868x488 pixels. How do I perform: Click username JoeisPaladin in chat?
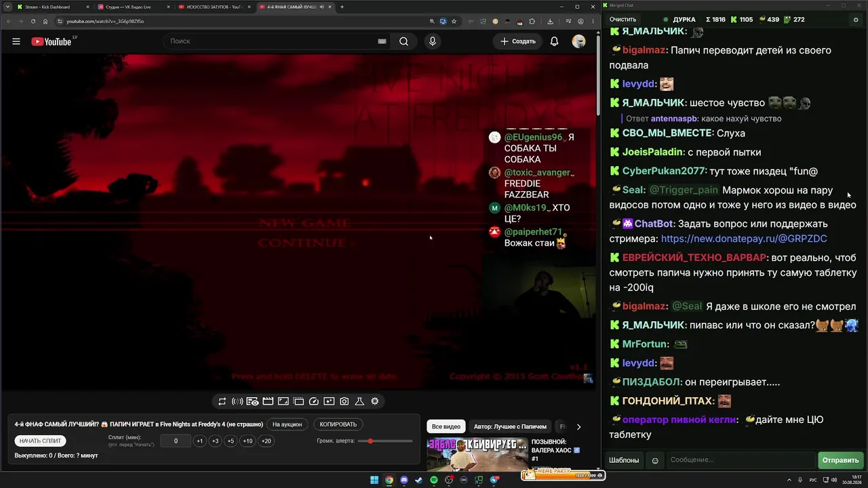[654, 152]
